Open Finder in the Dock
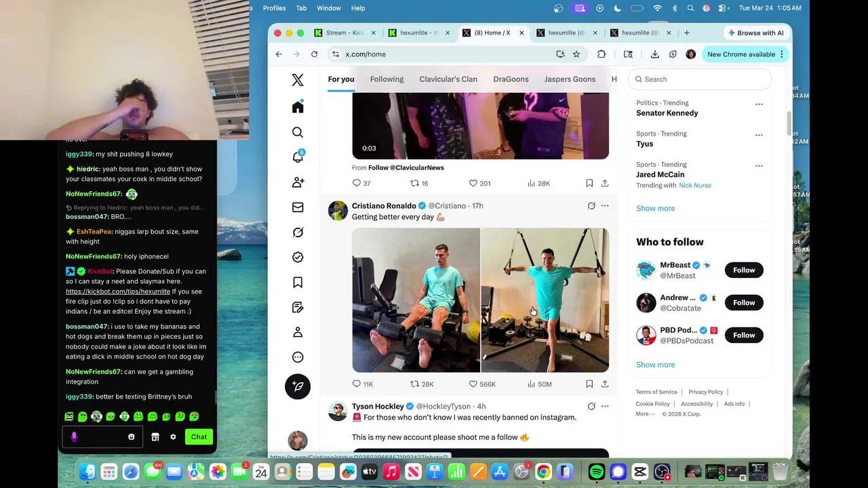The height and width of the screenshot is (488, 868). click(87, 472)
